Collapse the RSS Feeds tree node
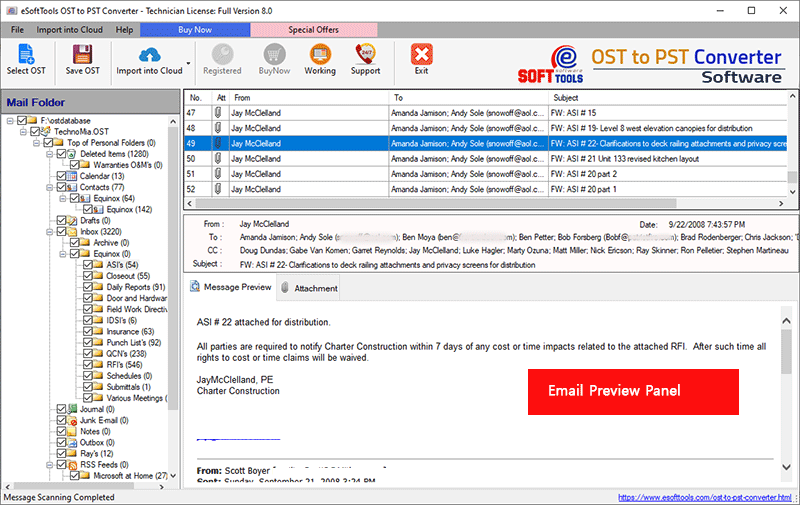The image size is (800, 505). [x=50, y=465]
